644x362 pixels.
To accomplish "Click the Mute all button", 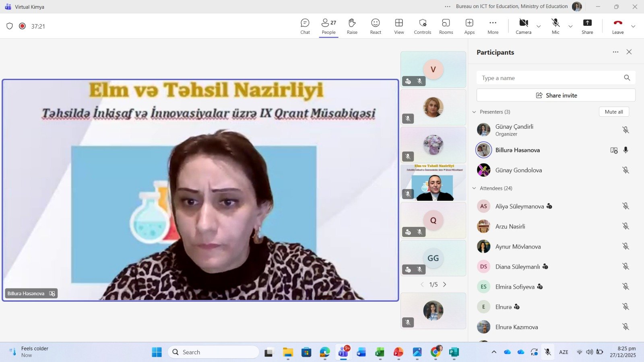I will pyautogui.click(x=613, y=112).
